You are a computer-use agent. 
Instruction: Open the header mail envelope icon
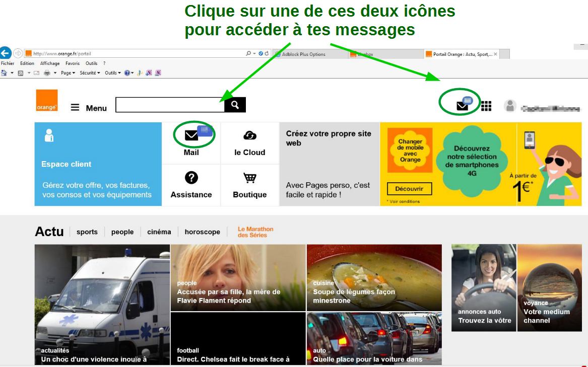point(462,106)
